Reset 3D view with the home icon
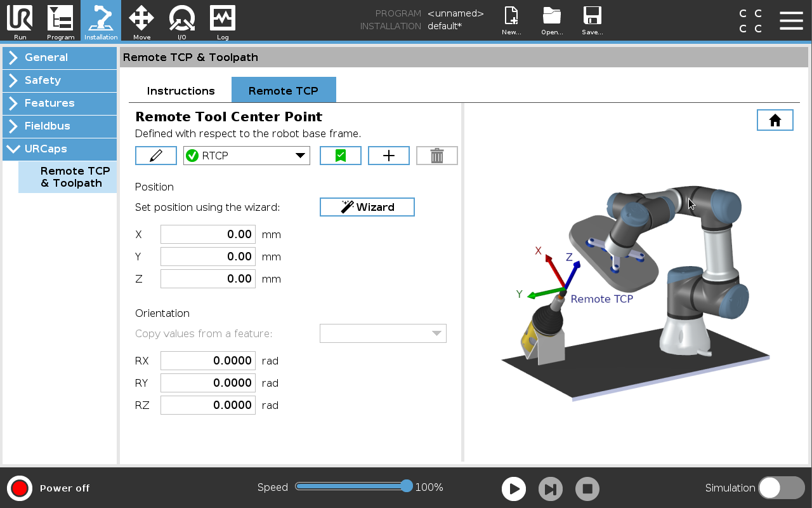Image resolution: width=812 pixels, height=508 pixels. coord(775,120)
